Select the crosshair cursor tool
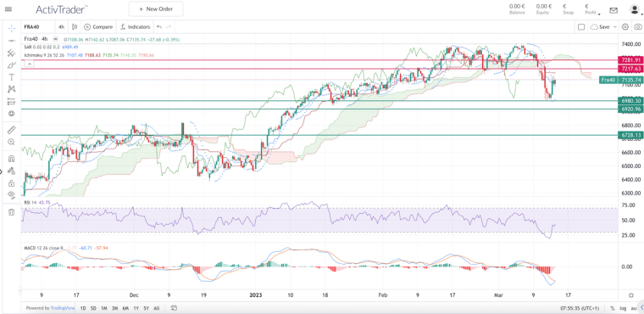Image resolution: width=644 pixels, height=314 pixels. pyautogui.click(x=12, y=28)
